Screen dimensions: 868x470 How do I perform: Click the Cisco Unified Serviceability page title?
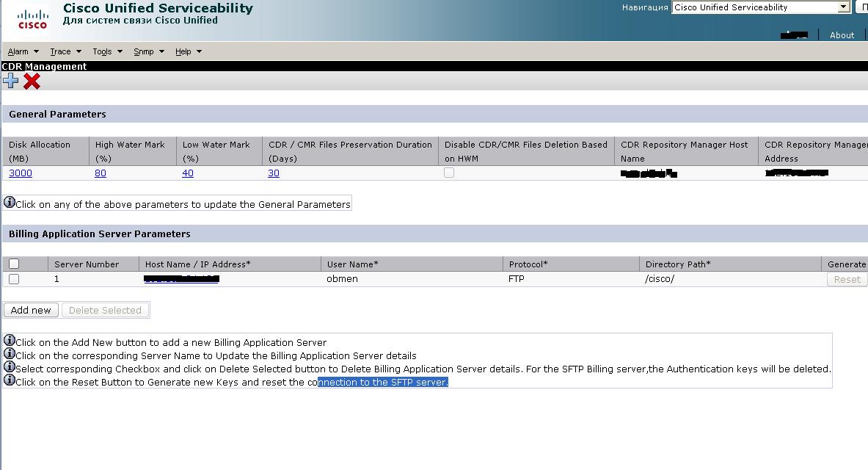[158, 8]
